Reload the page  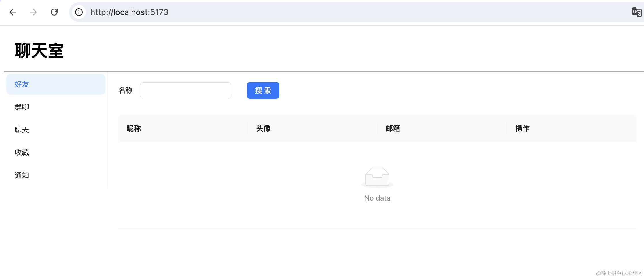[x=54, y=12]
